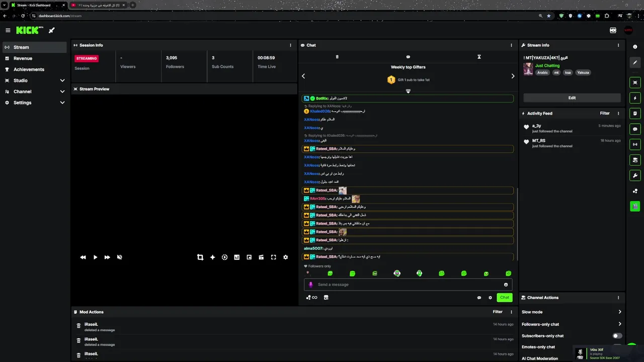Click Filter in Activity Feed
644x362 pixels.
[605, 114]
